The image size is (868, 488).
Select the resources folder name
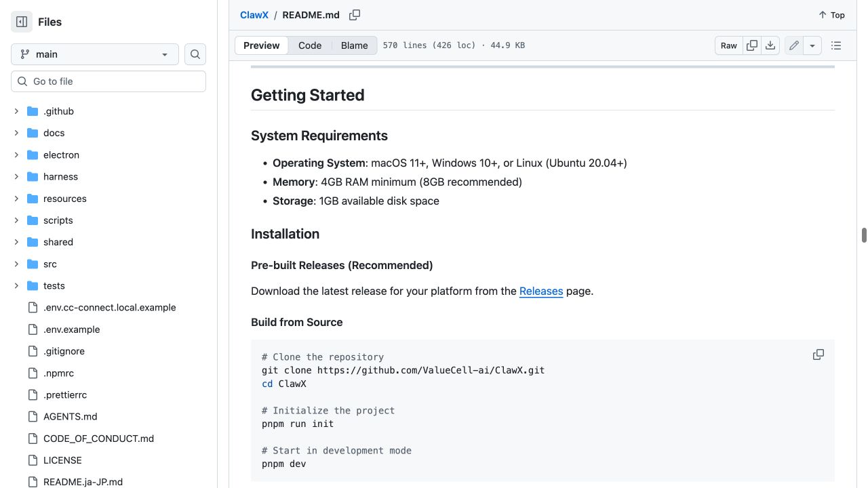coord(65,199)
